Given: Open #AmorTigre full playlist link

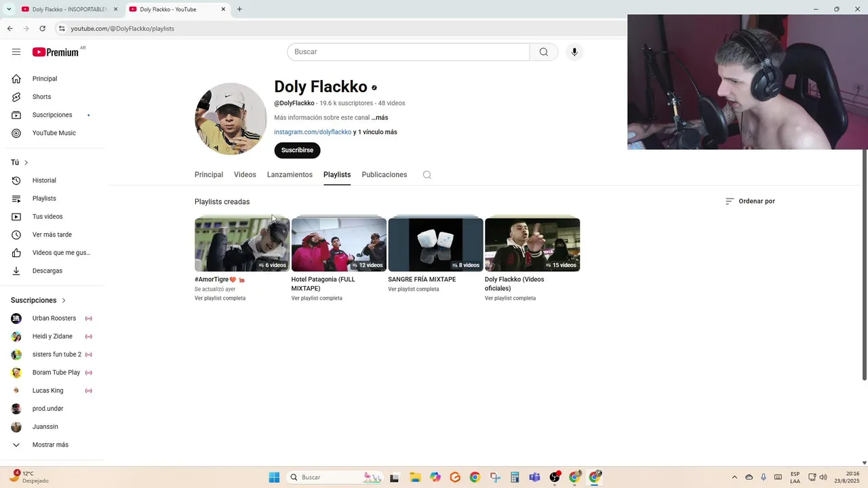Looking at the screenshot, I should pyautogui.click(x=220, y=298).
